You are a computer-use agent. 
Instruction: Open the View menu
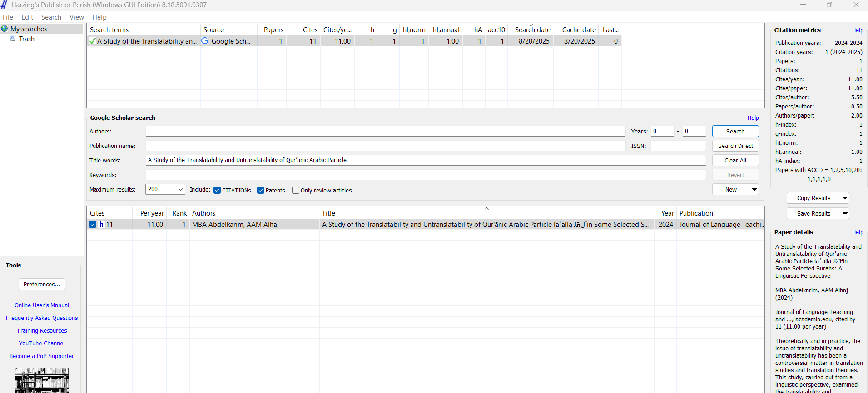point(77,17)
